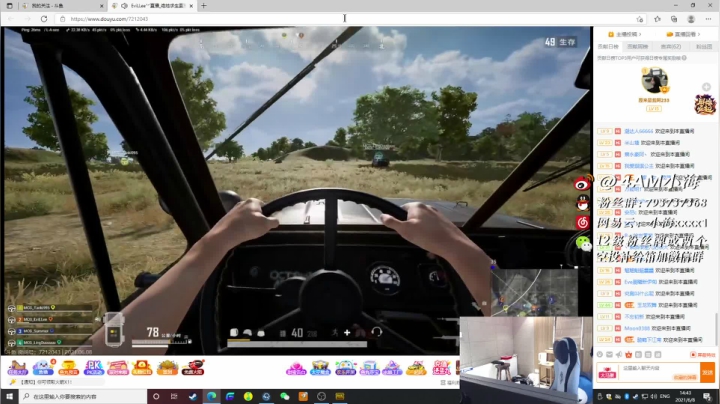
Task: Open Edge Collections
Action: [674, 19]
